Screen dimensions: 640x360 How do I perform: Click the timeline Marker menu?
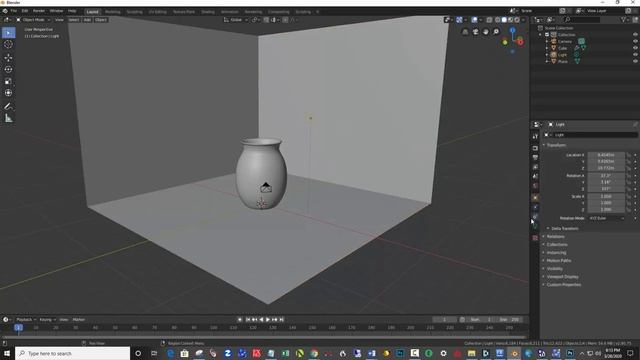coord(78,320)
